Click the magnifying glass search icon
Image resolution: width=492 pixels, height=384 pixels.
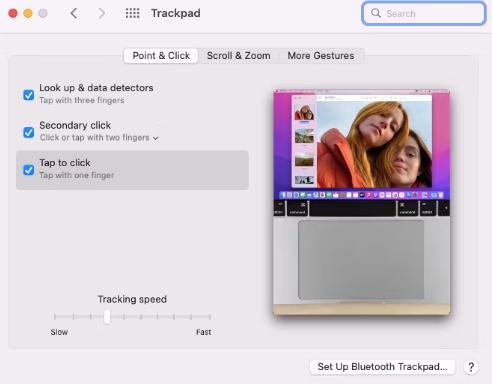376,13
